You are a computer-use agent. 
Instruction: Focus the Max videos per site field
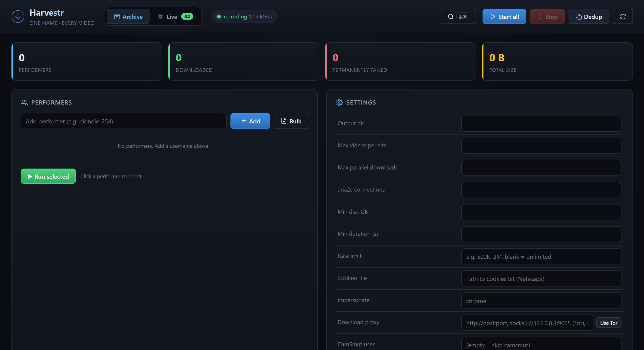point(541,146)
